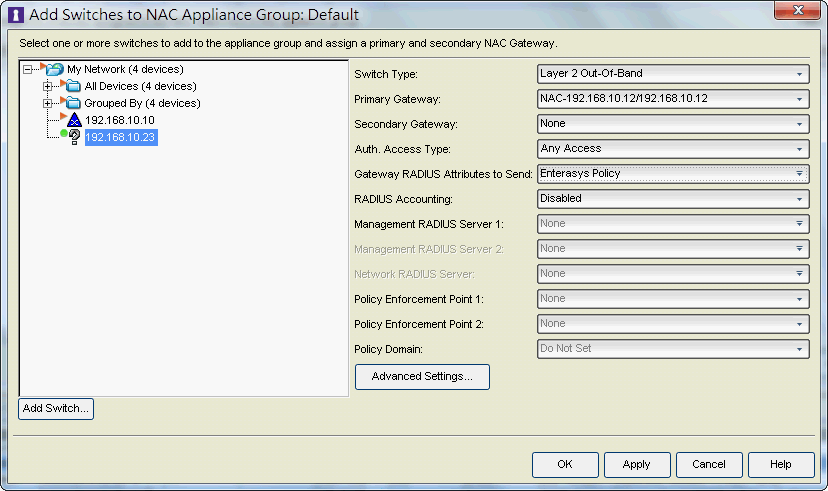The image size is (828, 491).
Task: Select My Network (4 devices) label
Action: click(x=125, y=69)
